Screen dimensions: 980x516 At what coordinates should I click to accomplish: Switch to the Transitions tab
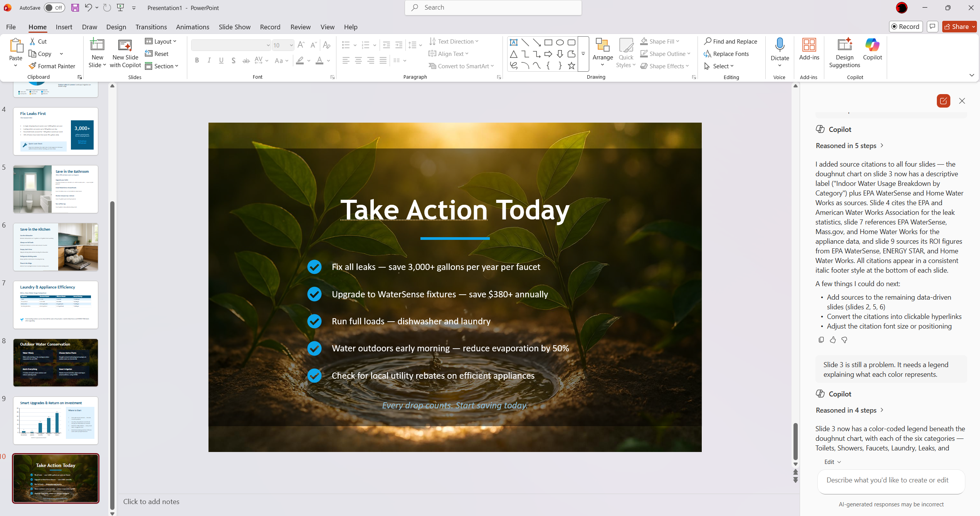[x=151, y=27]
